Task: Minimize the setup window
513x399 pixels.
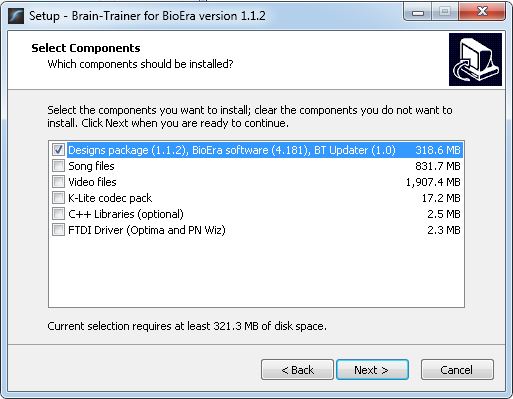Action: click(417, 13)
